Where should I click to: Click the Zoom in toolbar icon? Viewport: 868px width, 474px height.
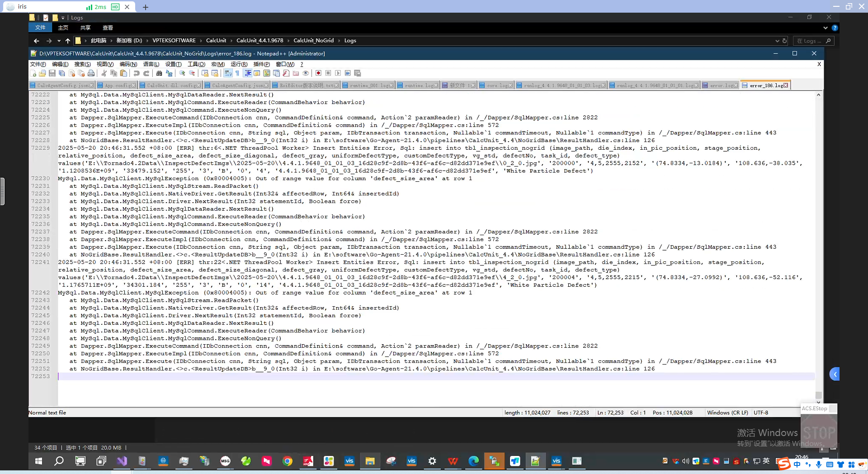coord(182,73)
